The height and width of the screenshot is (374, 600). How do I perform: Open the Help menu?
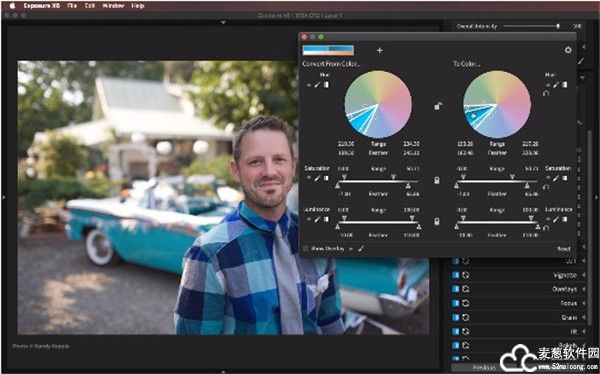(x=137, y=5)
